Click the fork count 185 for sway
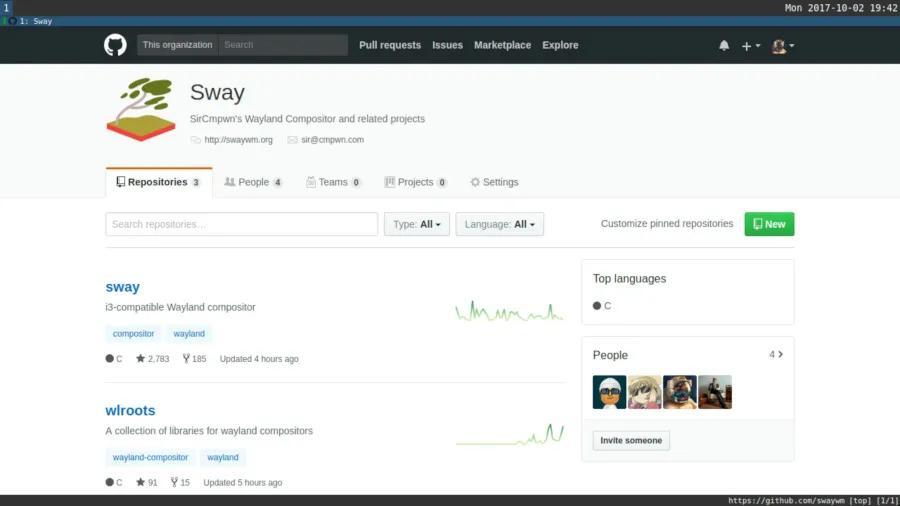Image resolution: width=900 pixels, height=506 pixels. point(194,359)
